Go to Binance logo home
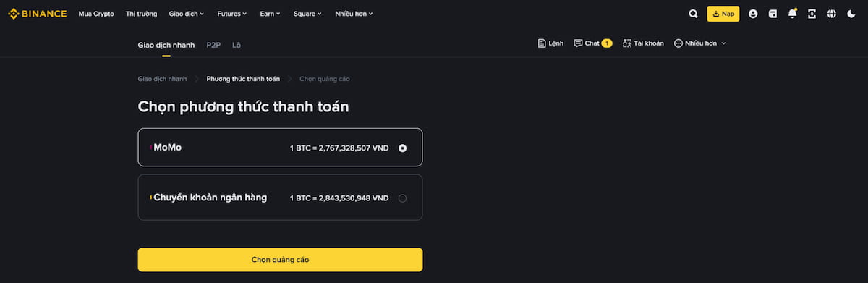The image size is (868, 283). tap(37, 14)
